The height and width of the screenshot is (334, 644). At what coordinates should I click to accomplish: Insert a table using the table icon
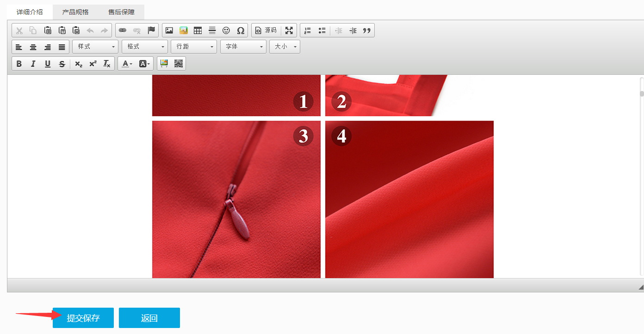coord(198,30)
